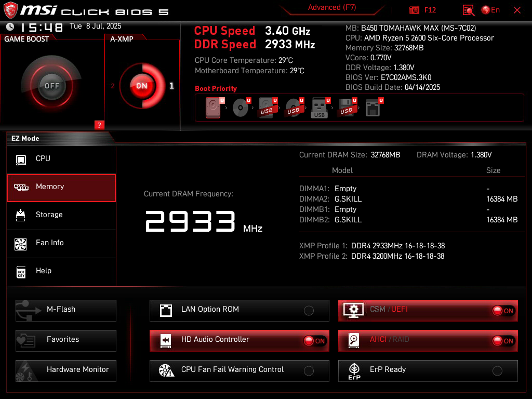Open the BIOS search magnifier icon
532x399 pixels.
click(469, 10)
